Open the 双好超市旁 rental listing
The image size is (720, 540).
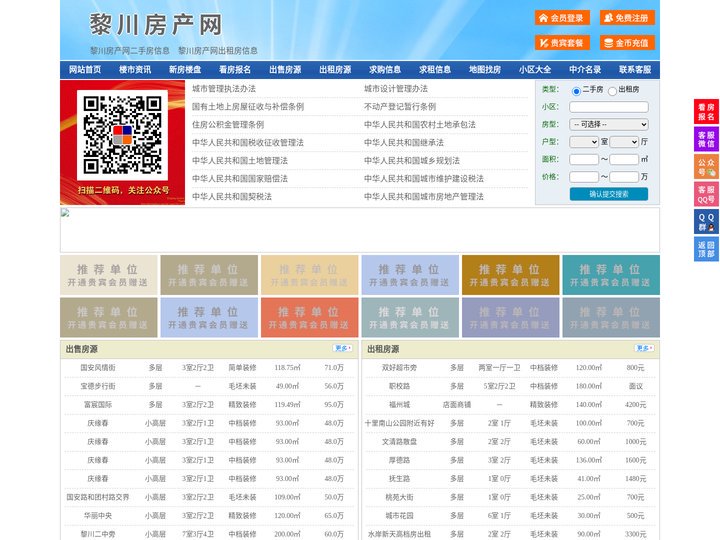pyautogui.click(x=399, y=368)
